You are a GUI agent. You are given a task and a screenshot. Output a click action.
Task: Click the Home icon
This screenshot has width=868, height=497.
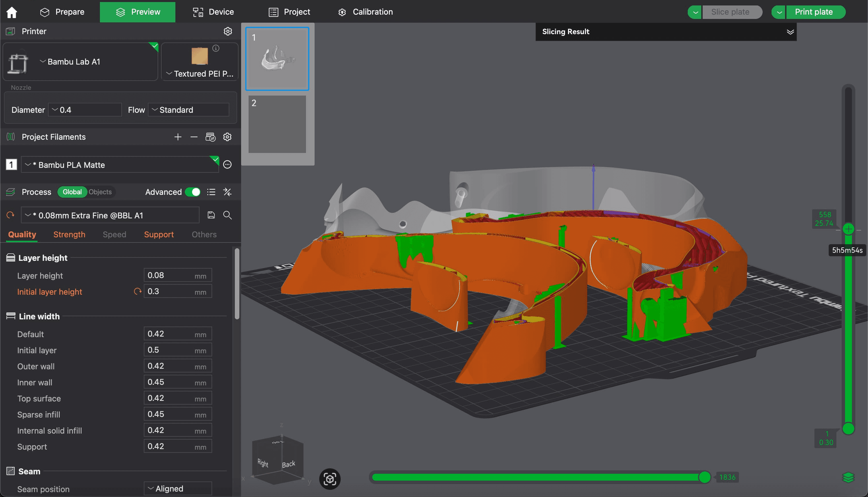pyautogui.click(x=11, y=12)
